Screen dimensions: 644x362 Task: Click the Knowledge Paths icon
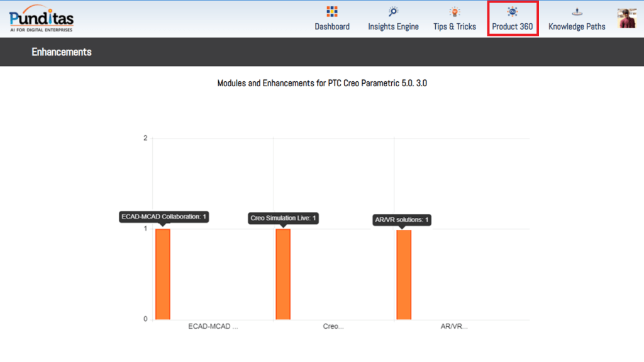[577, 11]
